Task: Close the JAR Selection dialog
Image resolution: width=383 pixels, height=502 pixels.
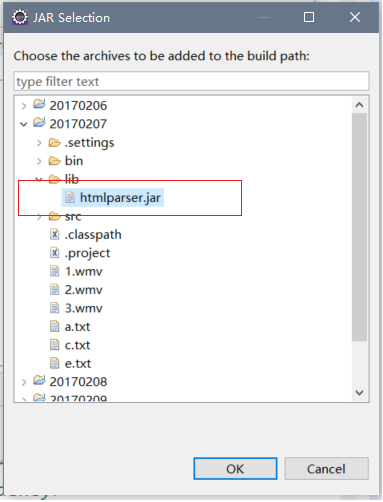Action: pos(355,17)
